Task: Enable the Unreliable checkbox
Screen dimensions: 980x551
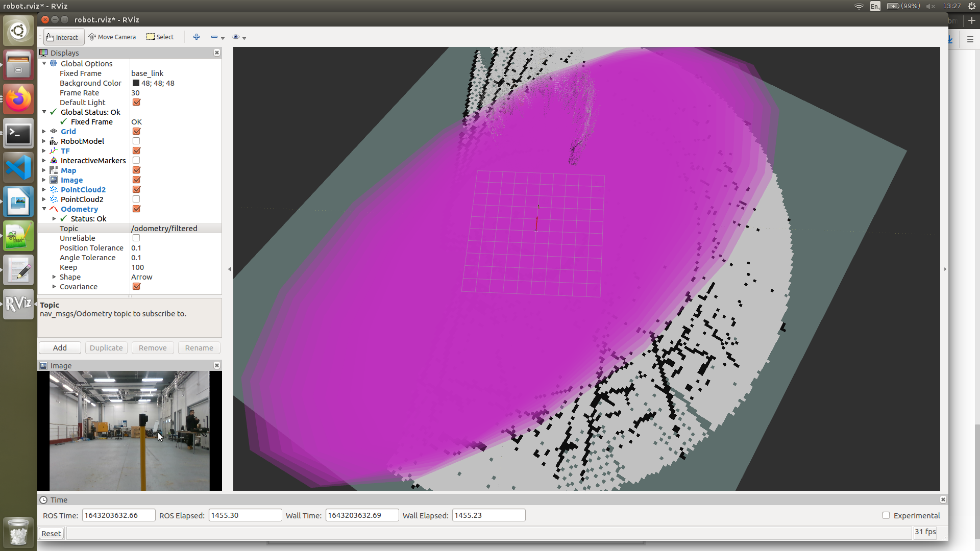Action: click(x=136, y=238)
